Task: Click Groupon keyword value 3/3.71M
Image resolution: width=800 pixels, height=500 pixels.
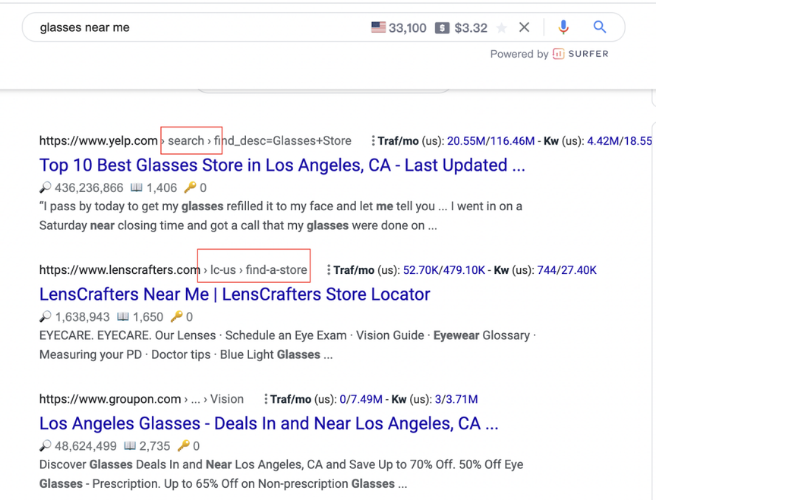Action: (456, 399)
